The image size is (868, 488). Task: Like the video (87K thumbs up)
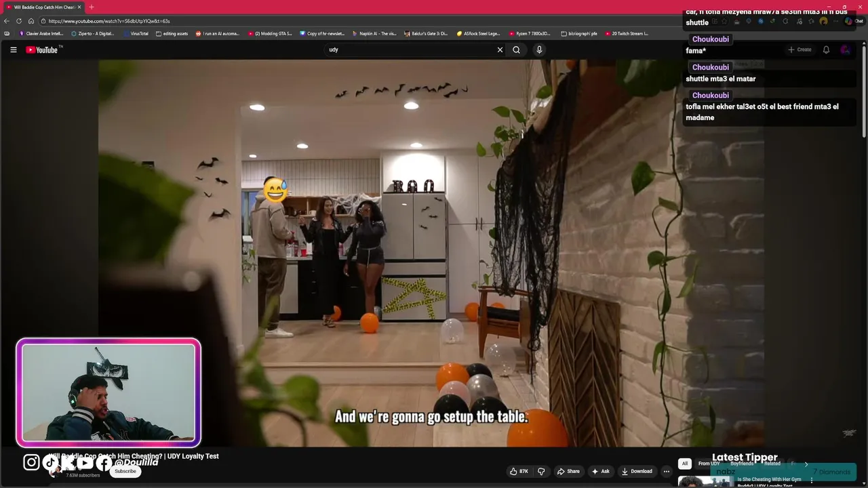point(519,471)
